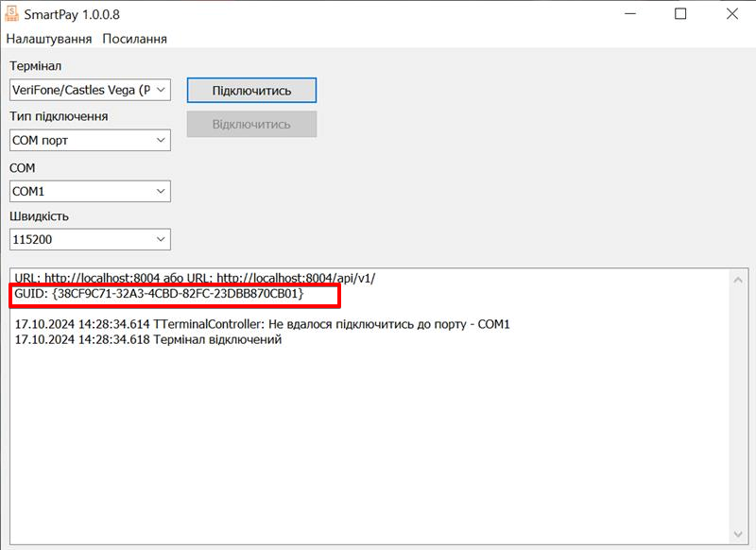Open the Посилання menu
756x550 pixels.
pos(134,39)
